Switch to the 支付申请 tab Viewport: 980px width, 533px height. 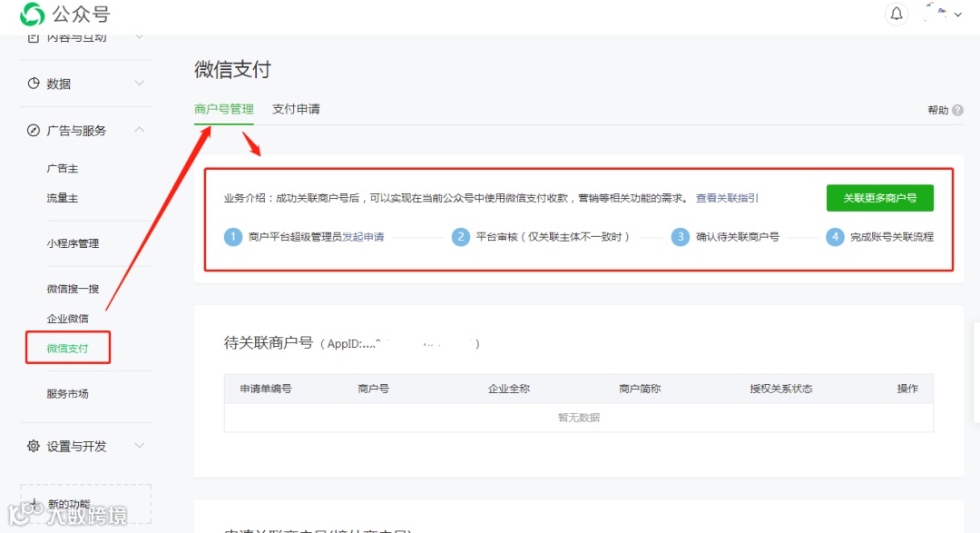click(296, 109)
